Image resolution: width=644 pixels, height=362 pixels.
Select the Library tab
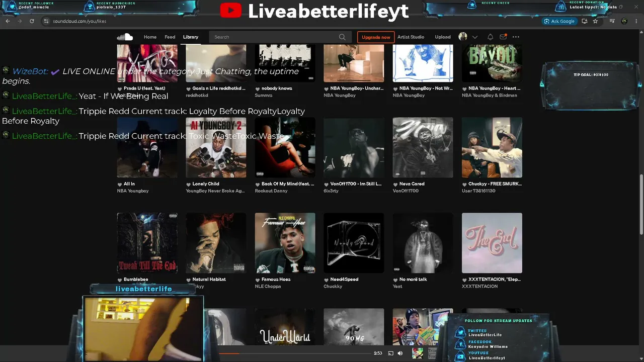[x=191, y=37]
